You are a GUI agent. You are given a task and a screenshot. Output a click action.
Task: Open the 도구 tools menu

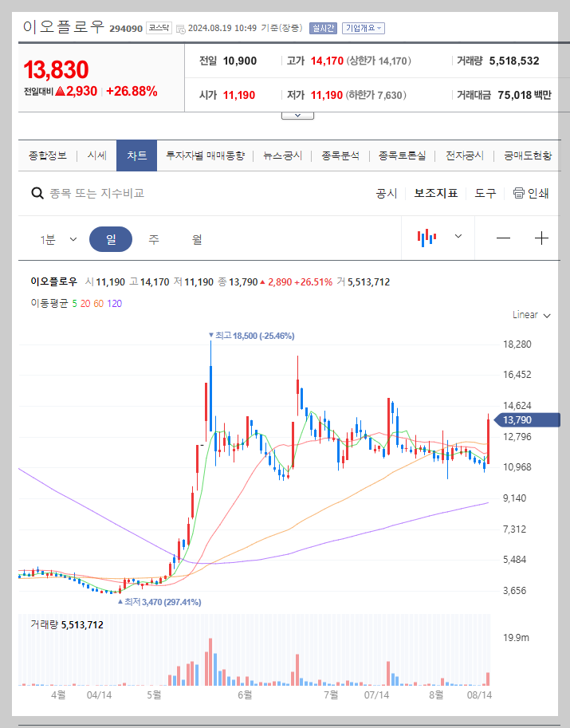click(x=484, y=193)
